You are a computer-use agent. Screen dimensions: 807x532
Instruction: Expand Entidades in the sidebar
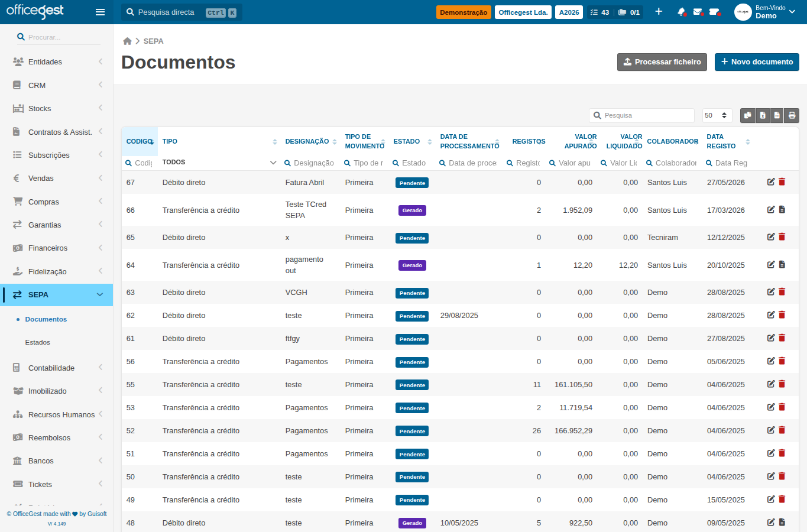[x=57, y=61]
